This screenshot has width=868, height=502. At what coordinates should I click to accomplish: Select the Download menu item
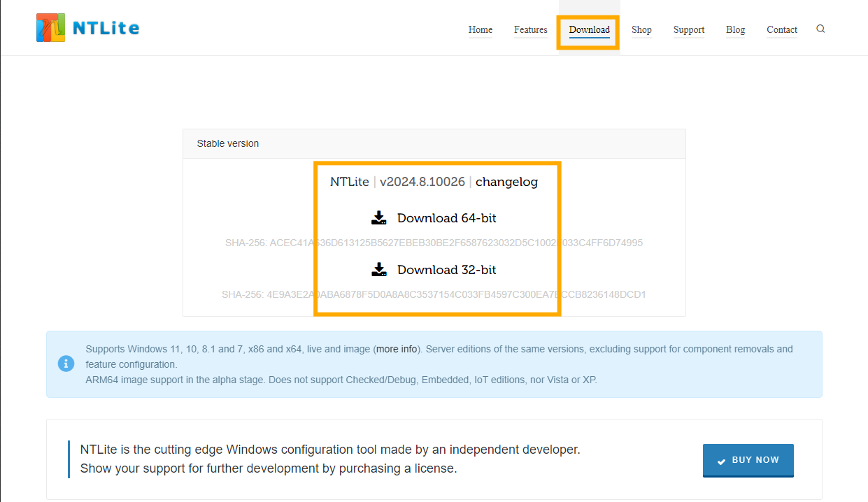590,29
